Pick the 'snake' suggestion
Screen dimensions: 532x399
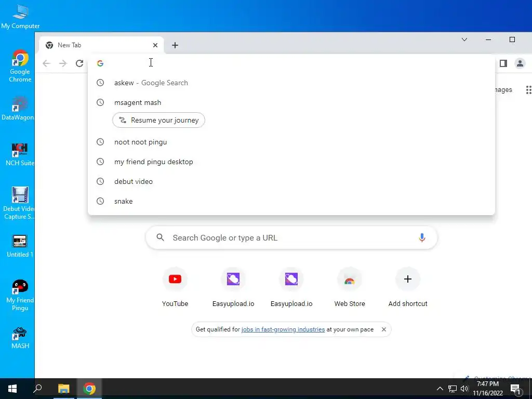tap(291, 201)
